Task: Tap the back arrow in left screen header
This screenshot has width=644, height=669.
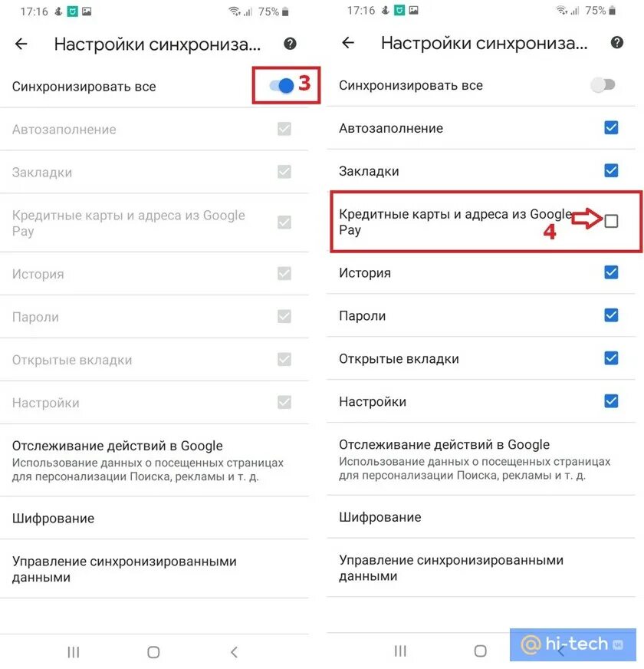Action: (21, 44)
